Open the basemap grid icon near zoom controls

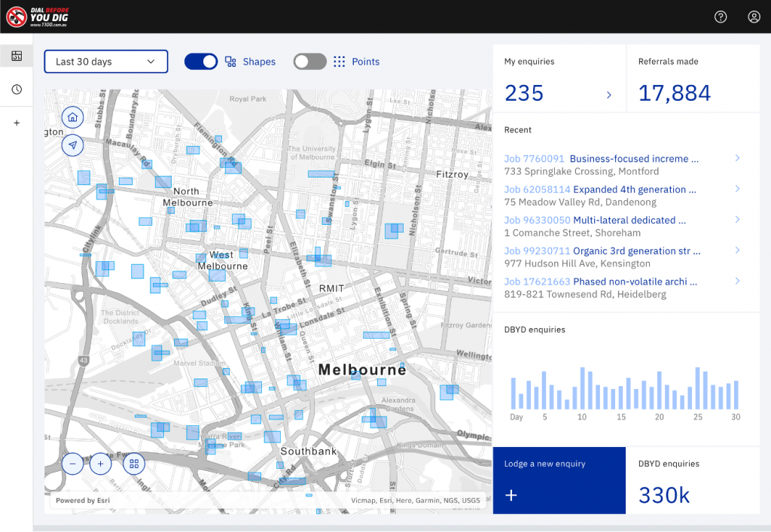[x=133, y=464]
